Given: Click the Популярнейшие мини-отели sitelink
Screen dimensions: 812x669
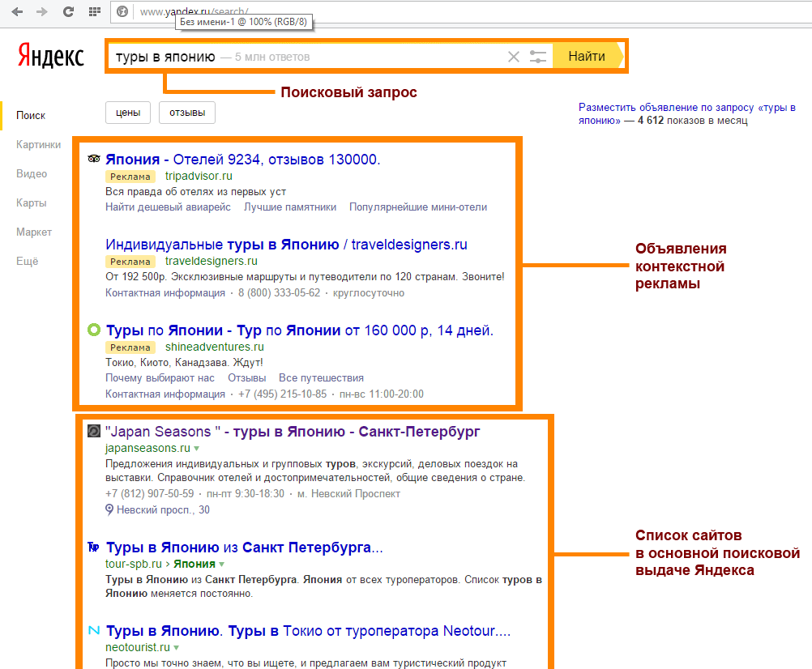Looking at the screenshot, I should coord(418,207).
